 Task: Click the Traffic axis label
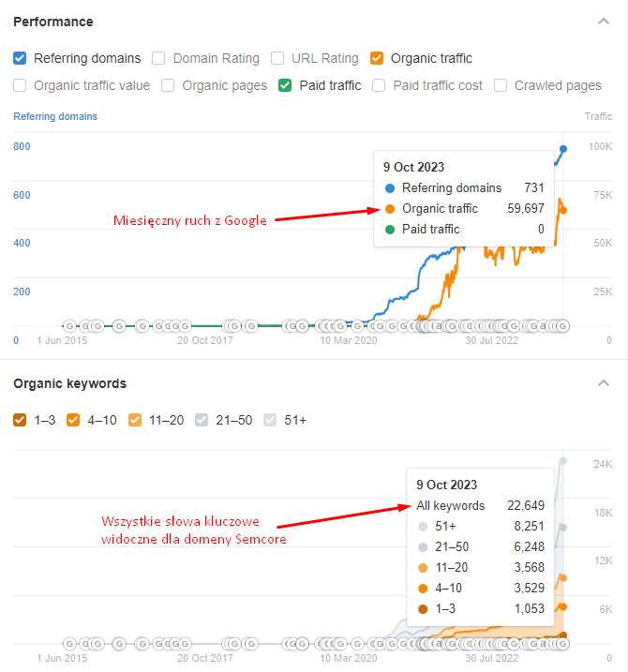[598, 116]
